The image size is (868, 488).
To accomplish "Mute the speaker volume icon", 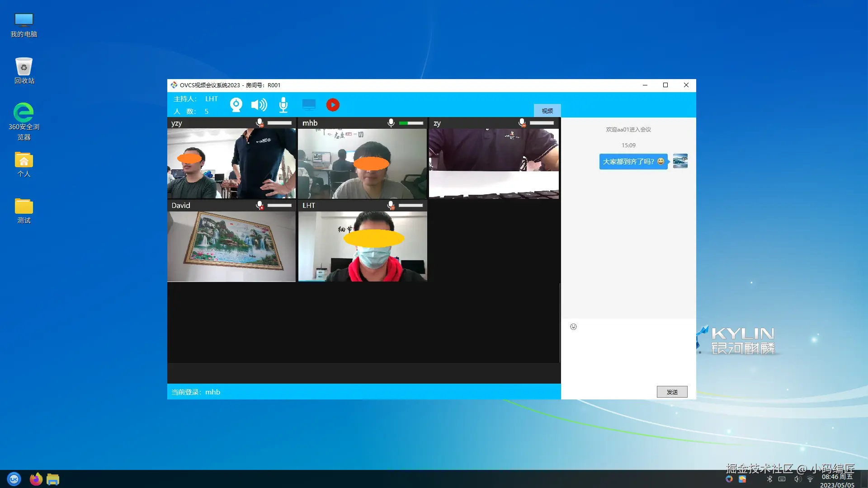I will point(259,105).
